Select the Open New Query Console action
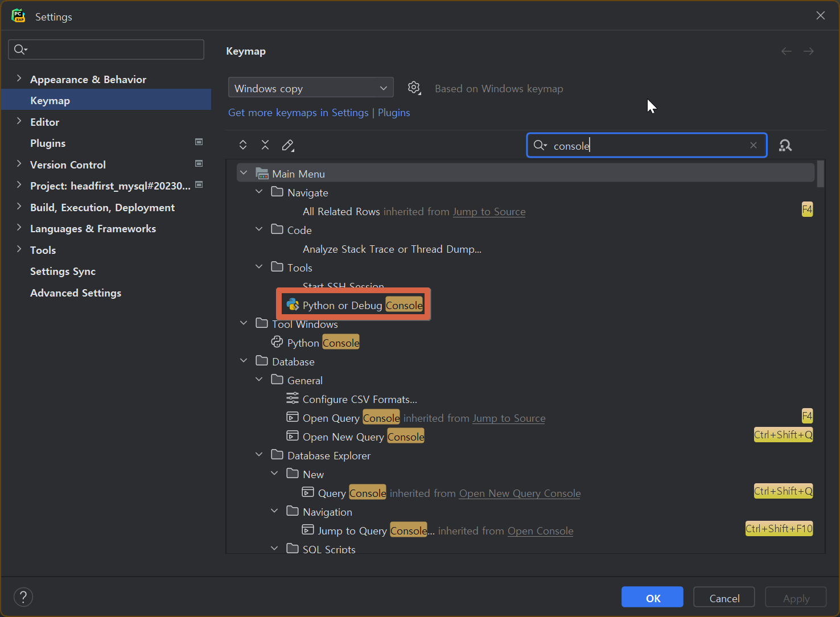840x617 pixels. coord(363,437)
